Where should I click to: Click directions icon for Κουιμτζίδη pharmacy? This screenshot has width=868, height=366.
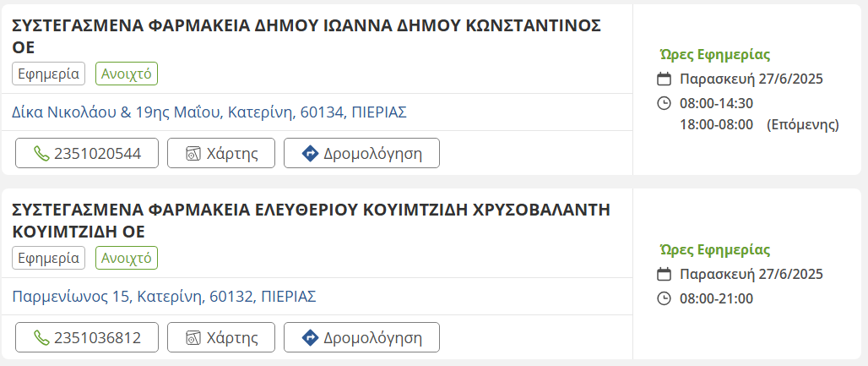(310, 338)
